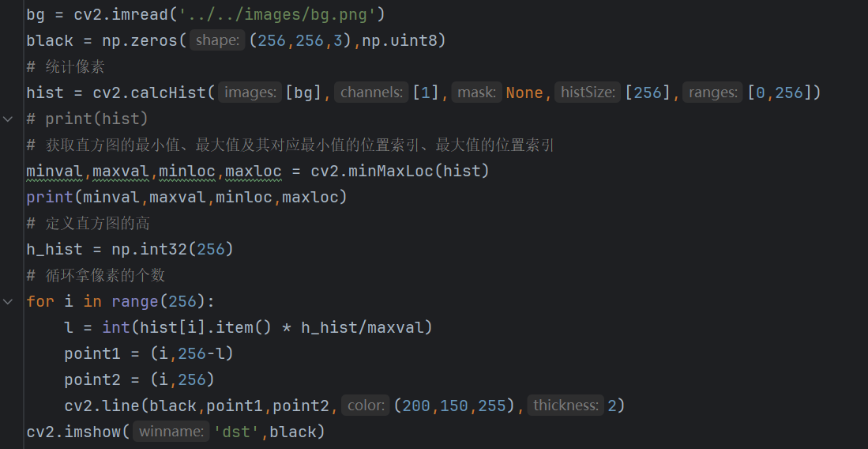Viewport: 868px width, 449px height.
Task: Click the 'point1 = (i,256-l)' line
Action: (x=149, y=353)
